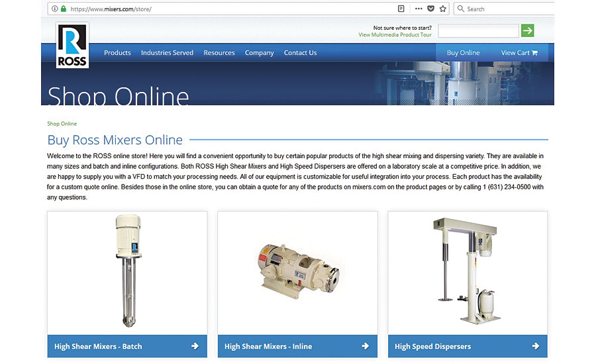
Task: Open the High Shear Mixers - Batch category
Action: 127,346
